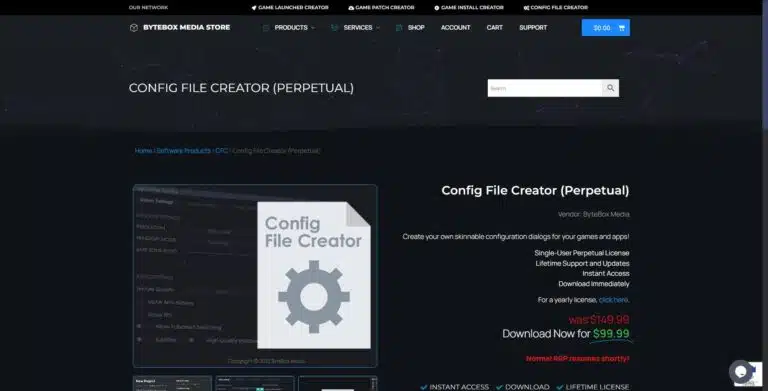This screenshot has width=768, height=391.
Task: Select the middle gallery thumbnail below image
Action: click(x=255, y=384)
